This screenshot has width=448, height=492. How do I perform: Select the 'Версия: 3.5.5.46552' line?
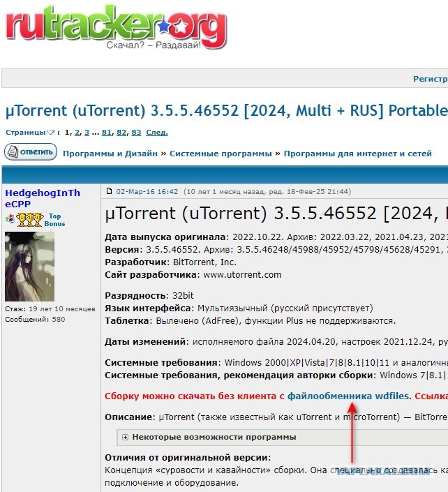[x=276, y=249]
